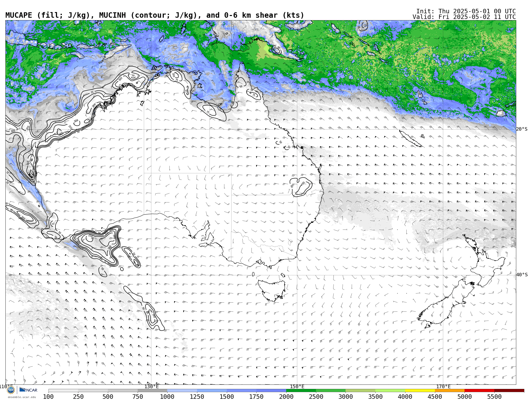Click the colorbar label 4500
Screen dimensions: 532x400
435,397
